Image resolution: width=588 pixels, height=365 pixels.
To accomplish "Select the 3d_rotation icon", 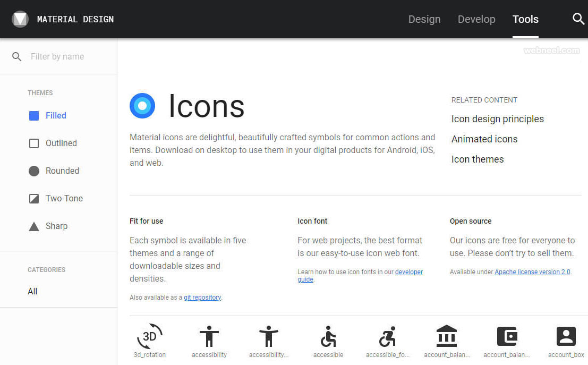I will pyautogui.click(x=150, y=336).
